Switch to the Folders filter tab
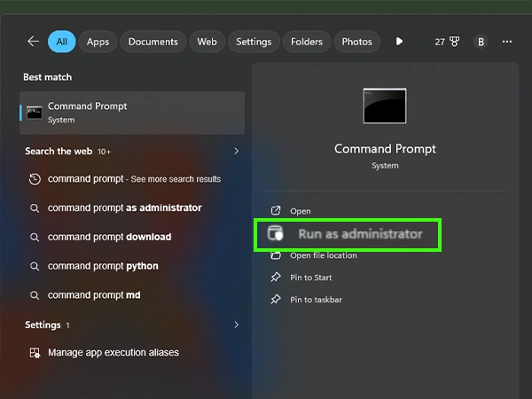This screenshot has width=532, height=399. click(x=307, y=42)
